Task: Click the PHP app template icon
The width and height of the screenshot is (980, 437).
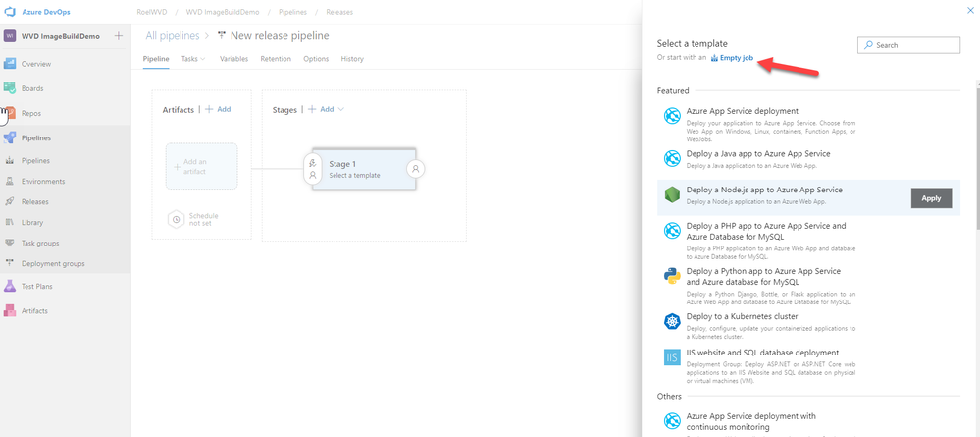Action: point(672,231)
